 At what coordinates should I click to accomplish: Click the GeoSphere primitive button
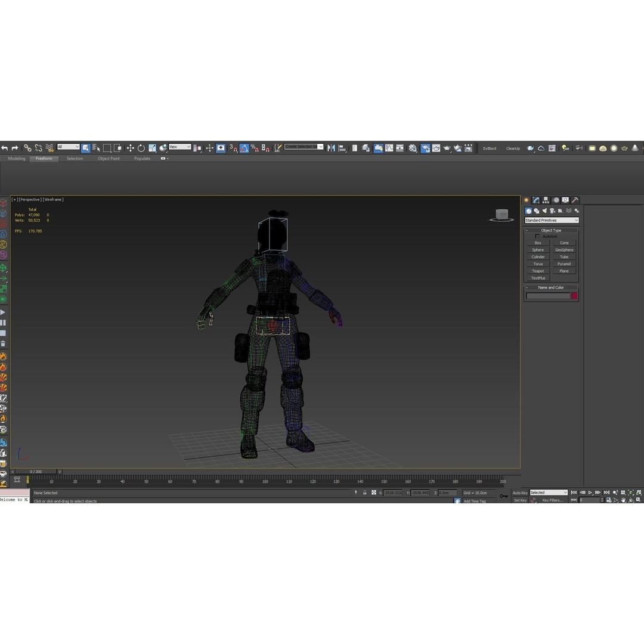[x=564, y=250]
